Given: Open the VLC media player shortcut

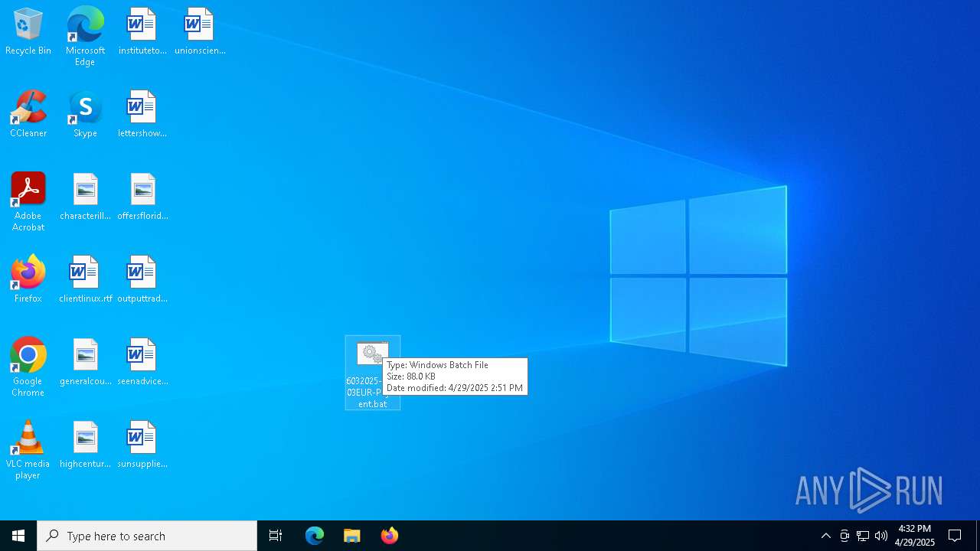Looking at the screenshot, I should coord(28,450).
